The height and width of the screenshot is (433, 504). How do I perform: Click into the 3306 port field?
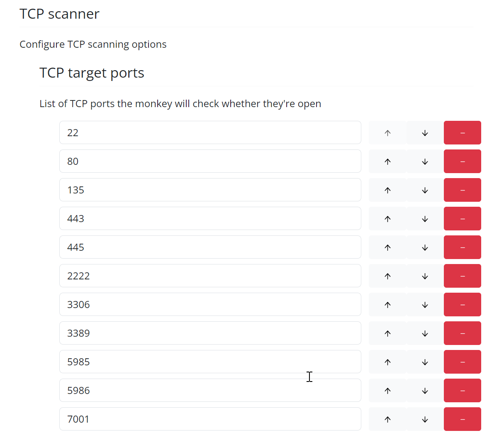tap(210, 305)
